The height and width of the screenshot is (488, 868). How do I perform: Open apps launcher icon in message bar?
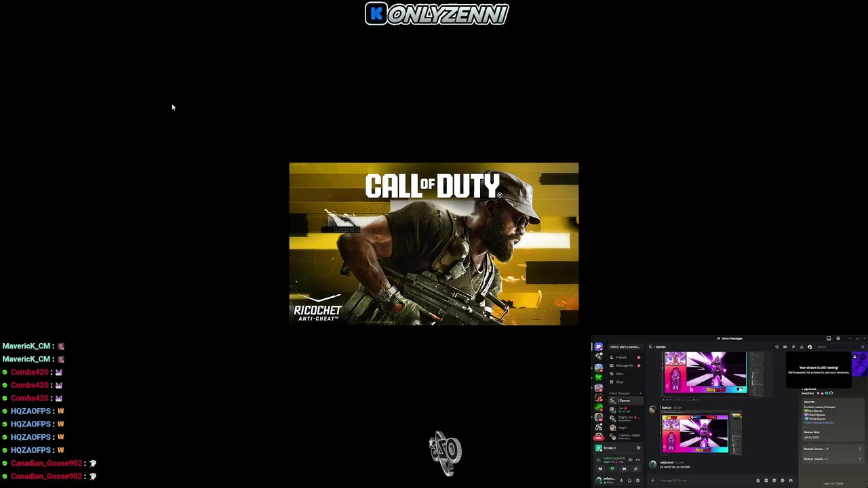pyautogui.click(x=791, y=481)
